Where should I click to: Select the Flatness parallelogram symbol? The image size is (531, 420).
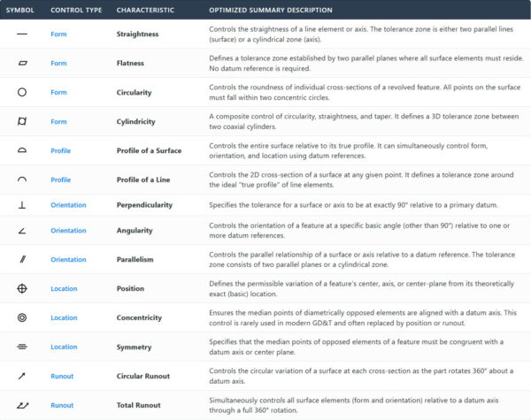[22, 63]
